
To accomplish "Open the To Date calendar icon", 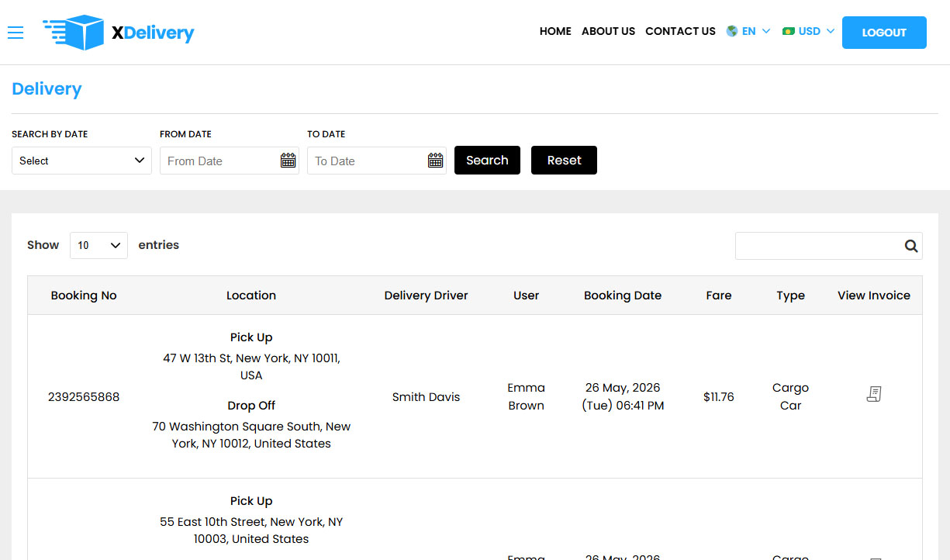I will click(435, 161).
